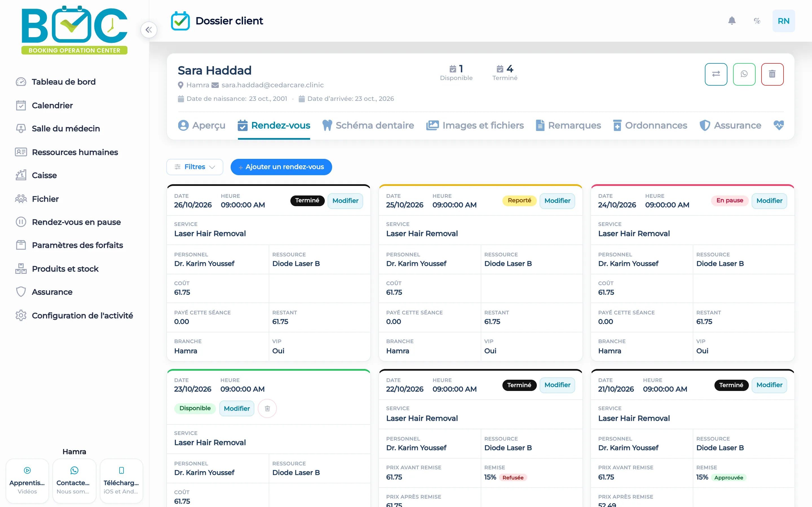
Task: Delete client with red trash icon
Action: pyautogui.click(x=772, y=74)
